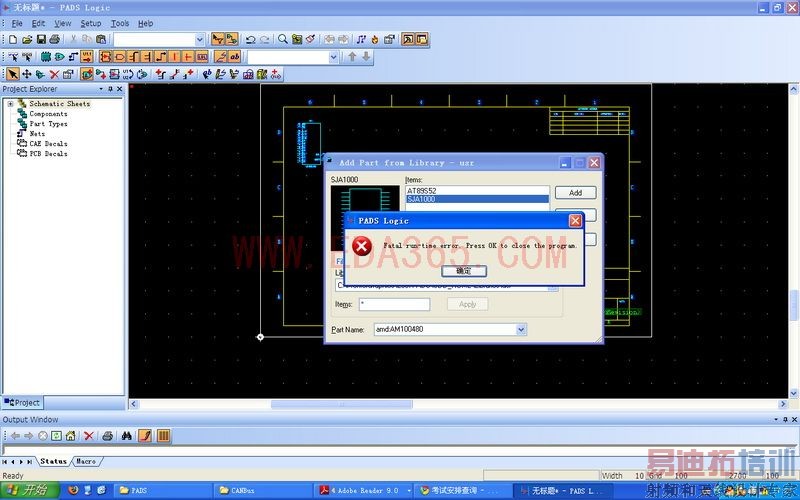Click the Save disk icon

coord(41,39)
